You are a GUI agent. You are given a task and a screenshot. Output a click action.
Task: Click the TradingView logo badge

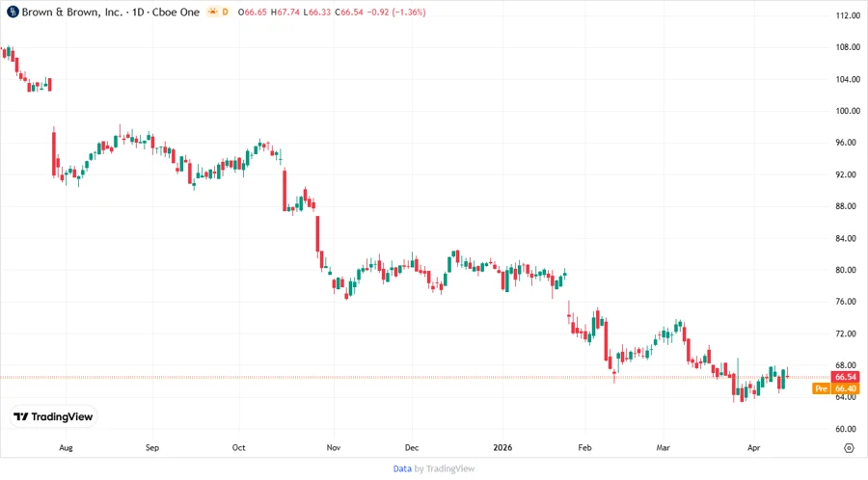pyautogui.click(x=54, y=416)
